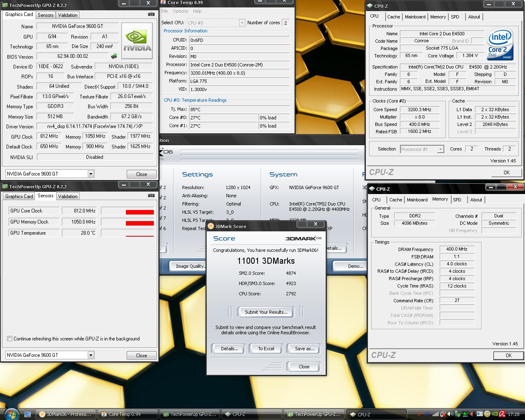Switch to the second TechPowerUp GPU-Z taskbar button

pyautogui.click(x=314, y=414)
